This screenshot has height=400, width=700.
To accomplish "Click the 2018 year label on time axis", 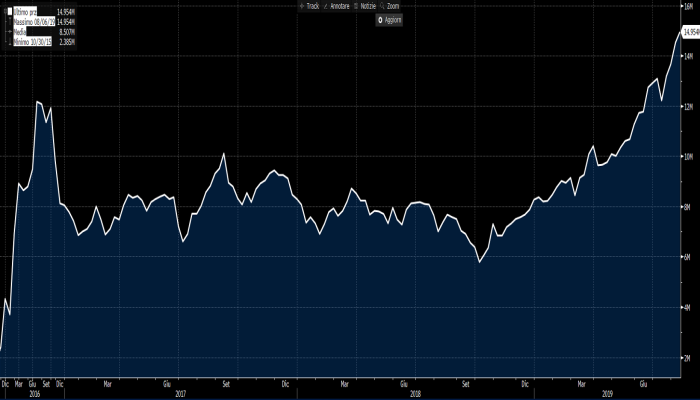I will [415, 394].
